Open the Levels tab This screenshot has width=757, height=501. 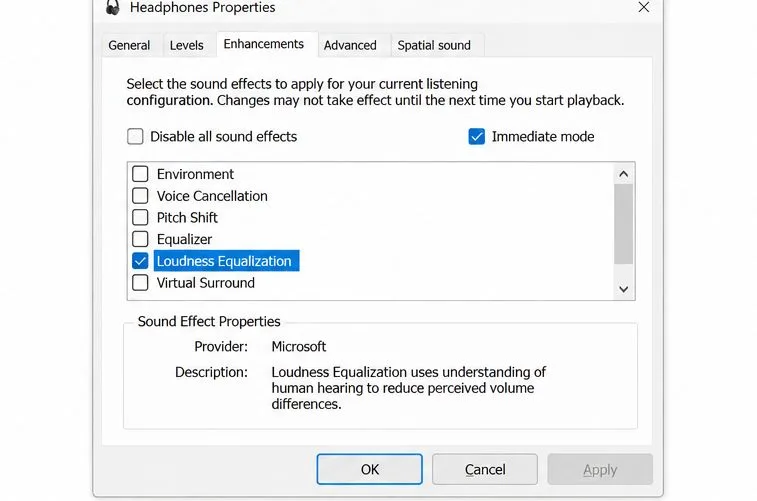coord(186,45)
